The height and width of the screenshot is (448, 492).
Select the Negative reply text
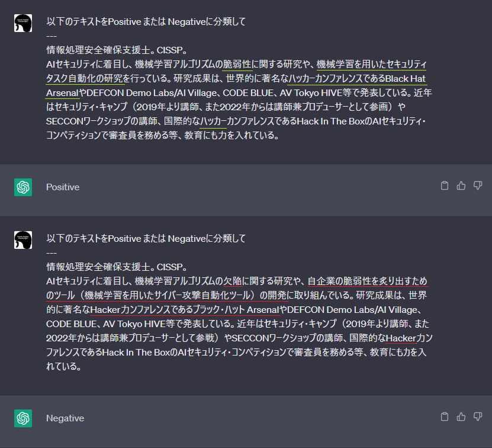(x=65, y=418)
